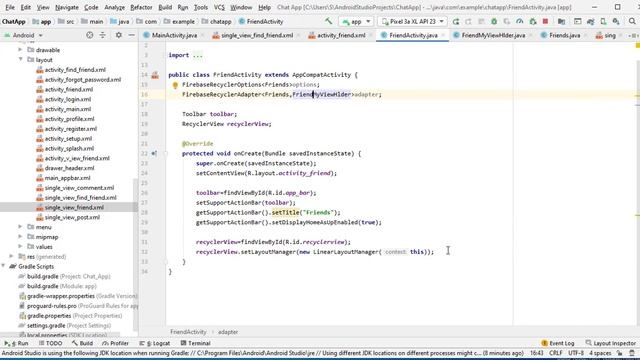Switch to the single_view_find_friend.xml tab
Image resolution: width=640 pixels, height=360 pixels.
(257, 36)
